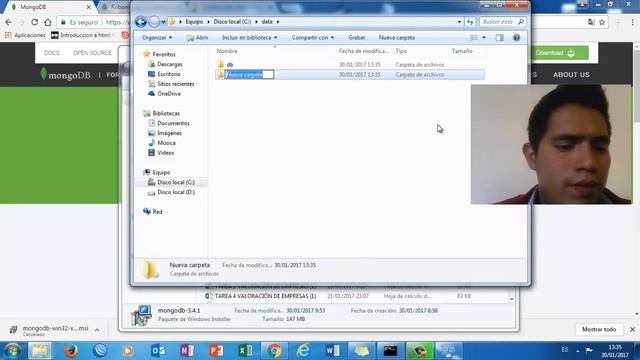This screenshot has height=360, width=640.
Task: Select Favoritos in navigation pane
Action: coord(159,54)
